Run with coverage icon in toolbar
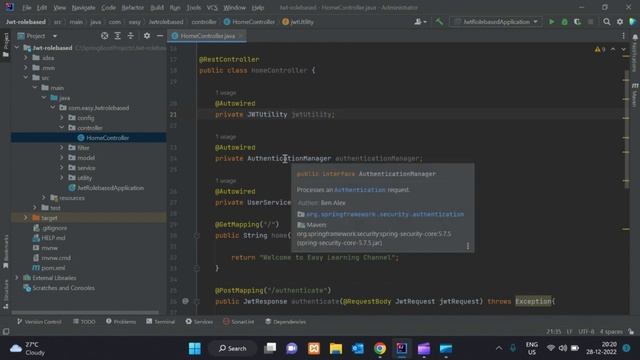The width and height of the screenshot is (640, 360). coord(577,22)
